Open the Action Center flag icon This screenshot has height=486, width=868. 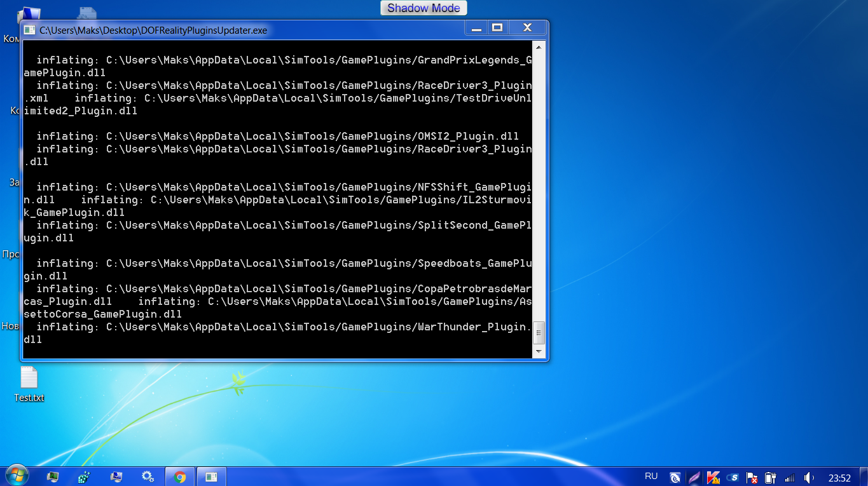(751, 477)
